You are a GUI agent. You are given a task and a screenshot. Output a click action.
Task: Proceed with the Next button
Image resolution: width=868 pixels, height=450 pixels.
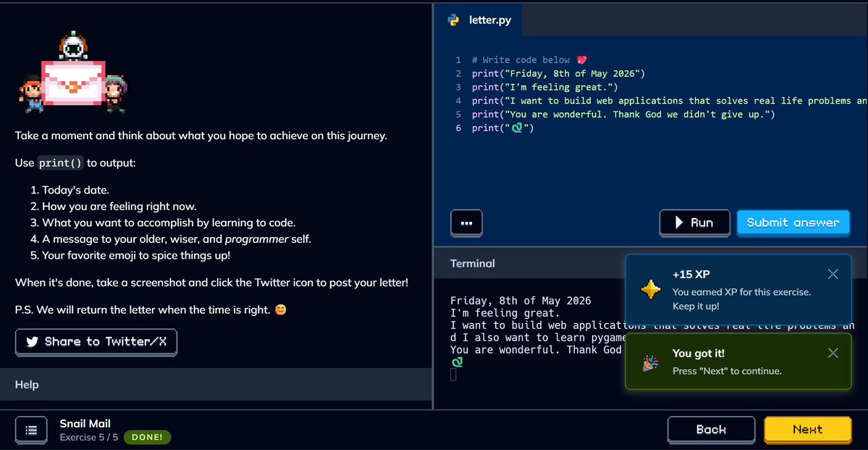(808, 430)
